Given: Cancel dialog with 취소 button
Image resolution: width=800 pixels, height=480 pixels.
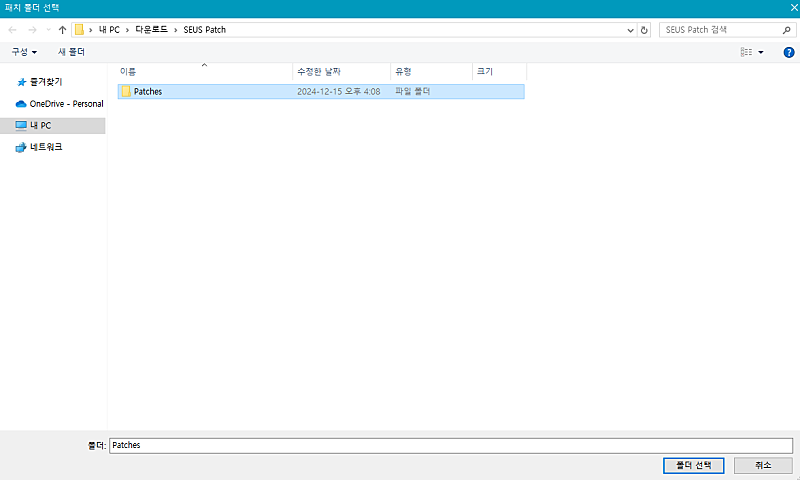Looking at the screenshot, I should pyautogui.click(x=763, y=465).
